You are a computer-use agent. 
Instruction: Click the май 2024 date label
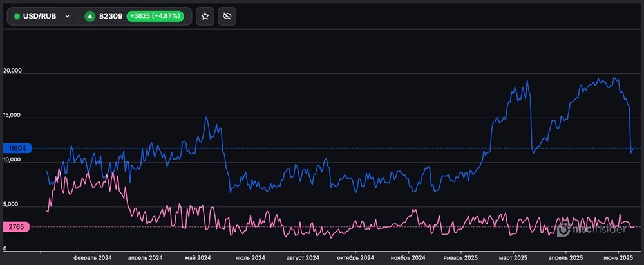198,257
